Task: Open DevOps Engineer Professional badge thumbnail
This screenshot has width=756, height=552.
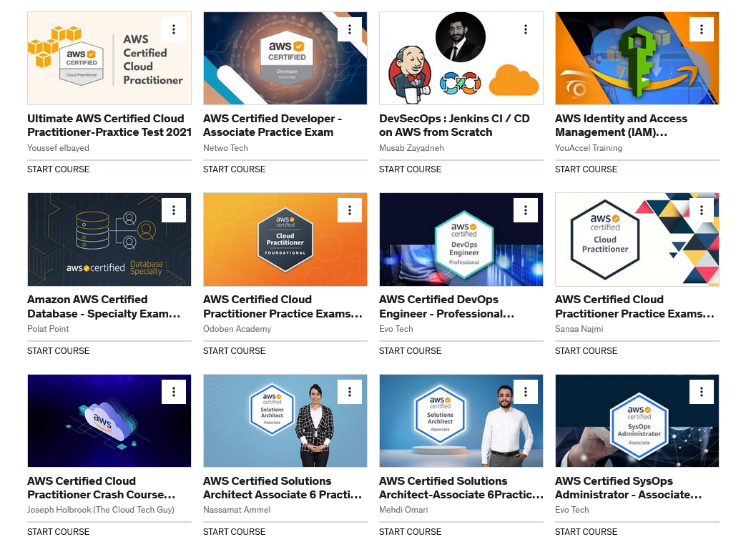Action: tap(461, 240)
